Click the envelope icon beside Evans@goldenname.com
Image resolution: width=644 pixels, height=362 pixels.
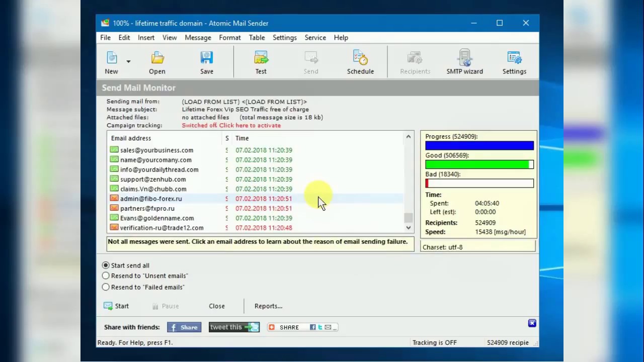[x=114, y=218]
